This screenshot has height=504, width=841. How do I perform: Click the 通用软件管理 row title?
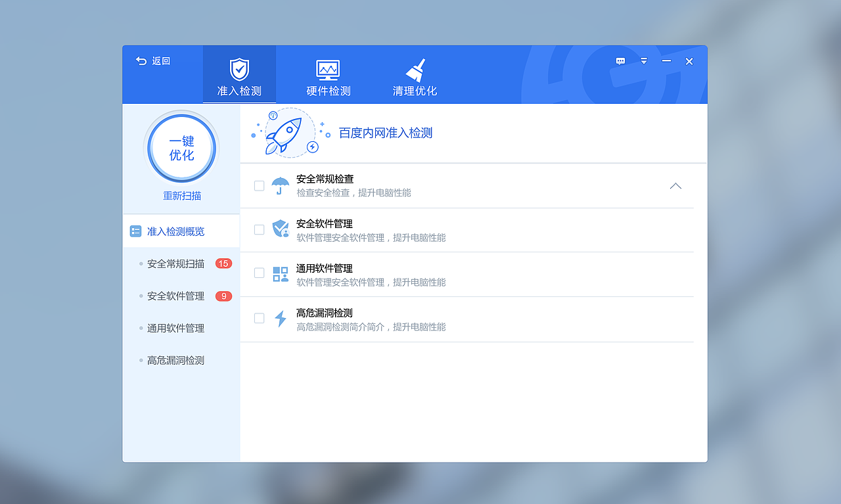tap(325, 268)
